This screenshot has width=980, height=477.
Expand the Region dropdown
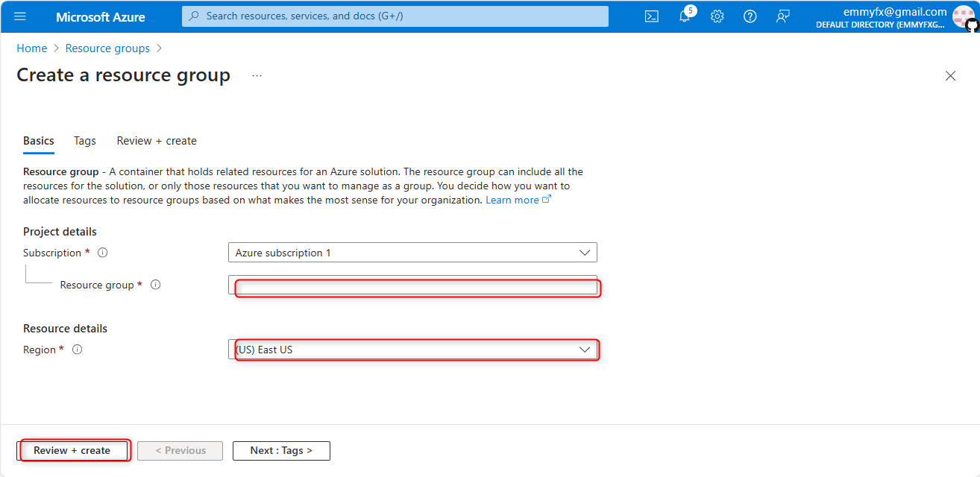412,350
